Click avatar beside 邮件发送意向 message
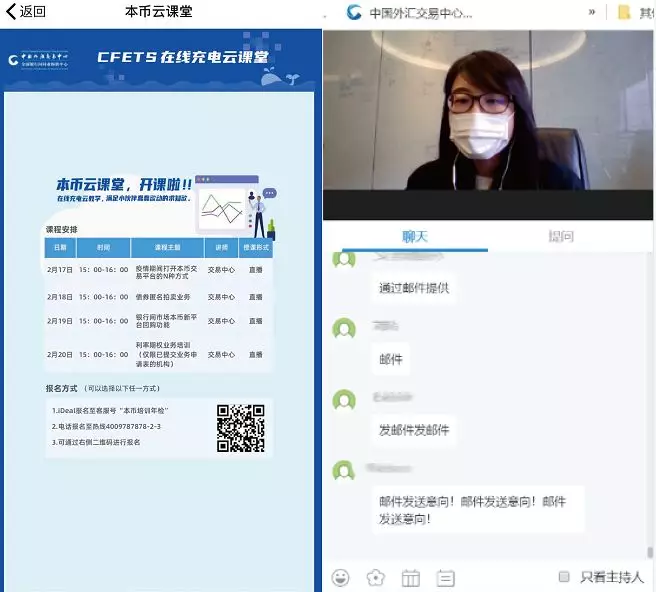Image resolution: width=656 pixels, height=592 pixels. [344, 470]
